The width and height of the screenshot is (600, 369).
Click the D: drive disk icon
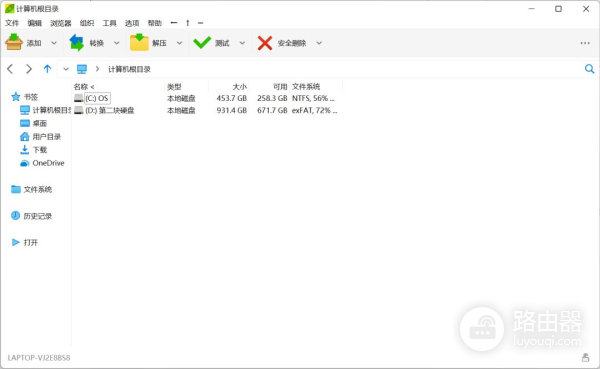point(78,111)
